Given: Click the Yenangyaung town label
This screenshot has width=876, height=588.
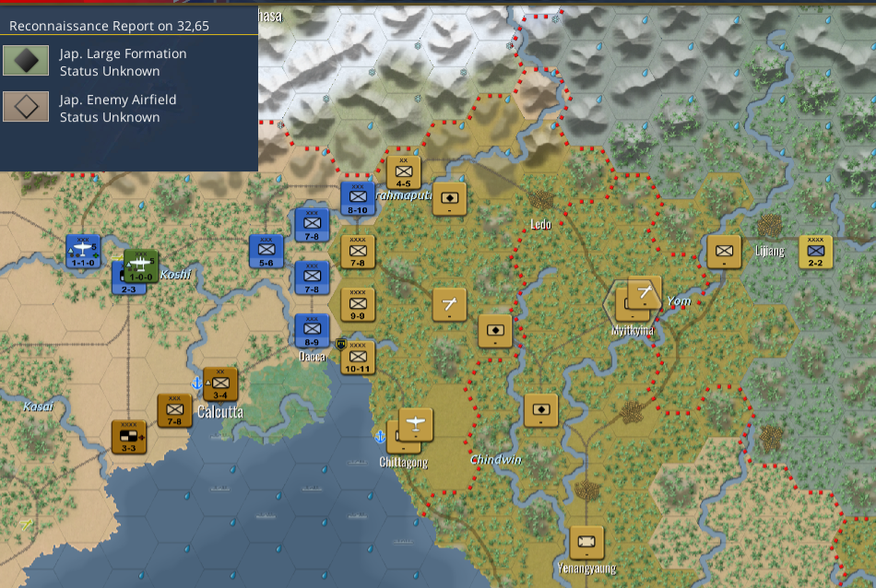Looking at the screenshot, I should tap(586, 569).
